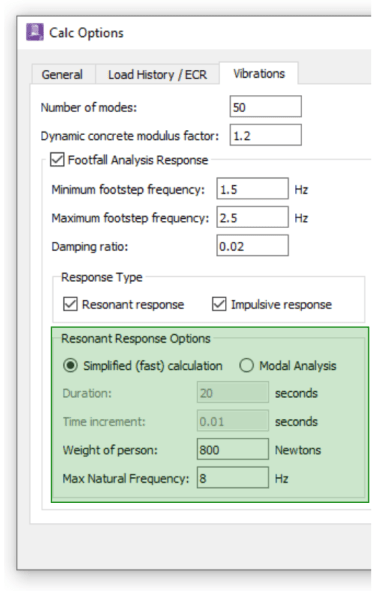
Task: Click the greyed Time increment label
Action: (104, 421)
